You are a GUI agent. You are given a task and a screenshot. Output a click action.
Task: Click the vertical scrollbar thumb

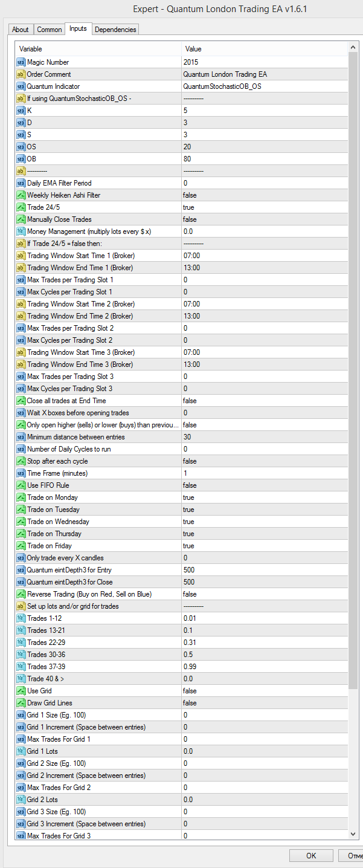353,371
